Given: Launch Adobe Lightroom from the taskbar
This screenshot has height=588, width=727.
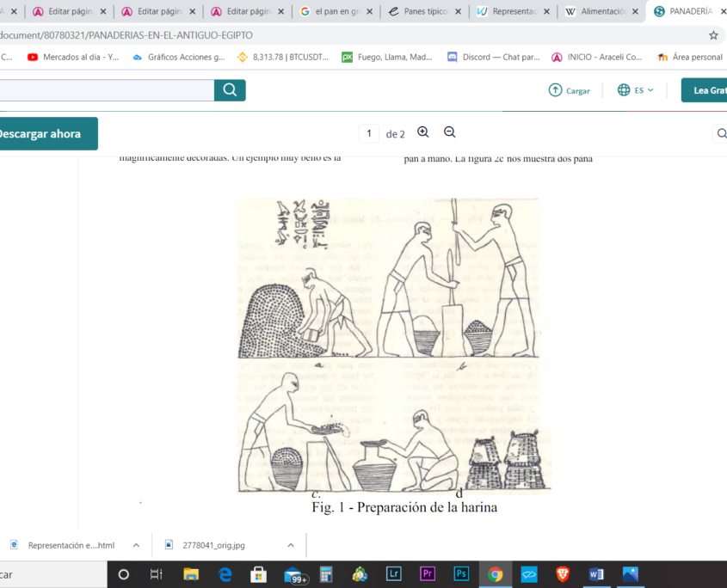Looking at the screenshot, I should pyautogui.click(x=394, y=574).
